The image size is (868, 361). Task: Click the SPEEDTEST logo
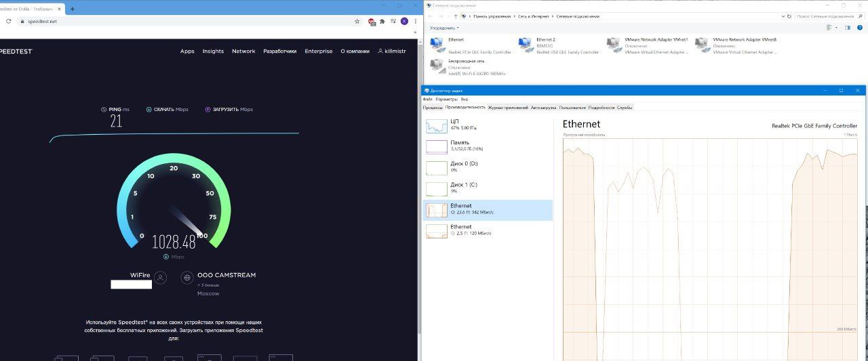[15, 51]
